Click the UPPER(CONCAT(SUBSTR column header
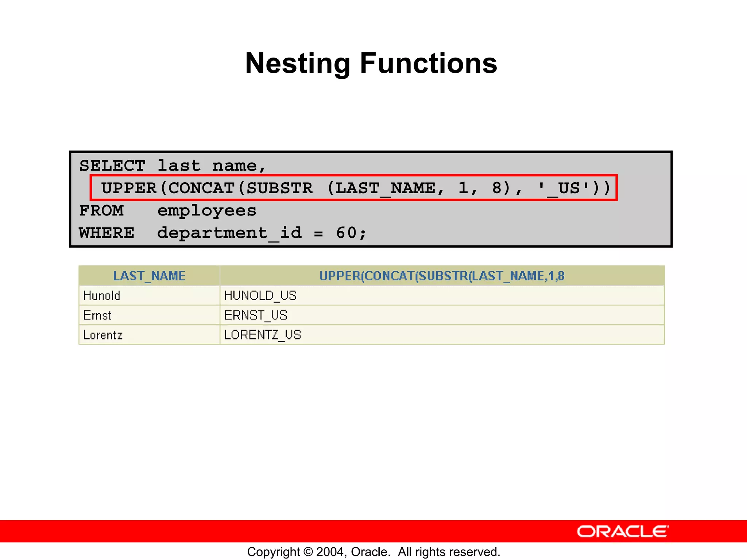The width and height of the screenshot is (747, 560). 442,276
